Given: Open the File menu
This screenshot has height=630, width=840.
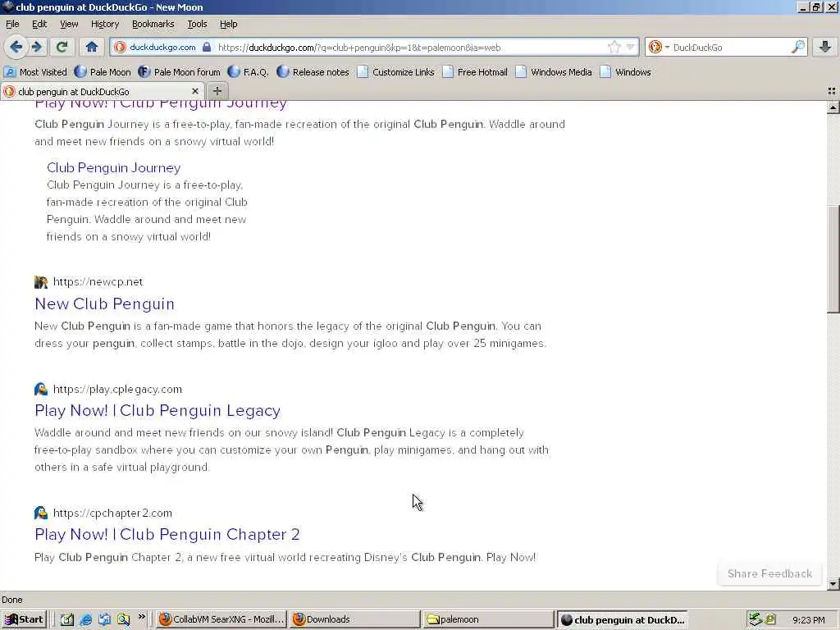Looking at the screenshot, I should (12, 24).
